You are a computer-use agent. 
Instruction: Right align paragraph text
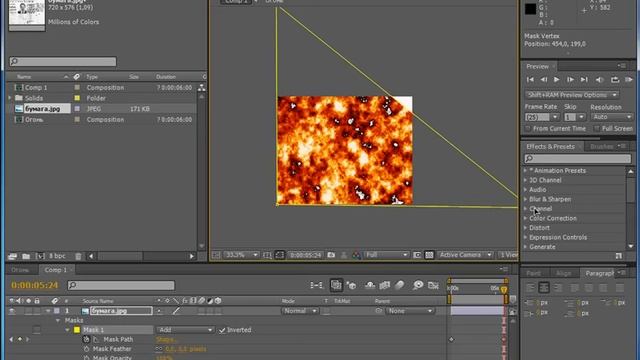click(558, 288)
